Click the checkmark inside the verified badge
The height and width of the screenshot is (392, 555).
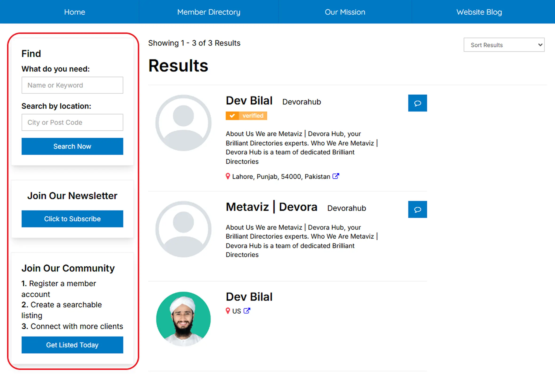point(233,116)
